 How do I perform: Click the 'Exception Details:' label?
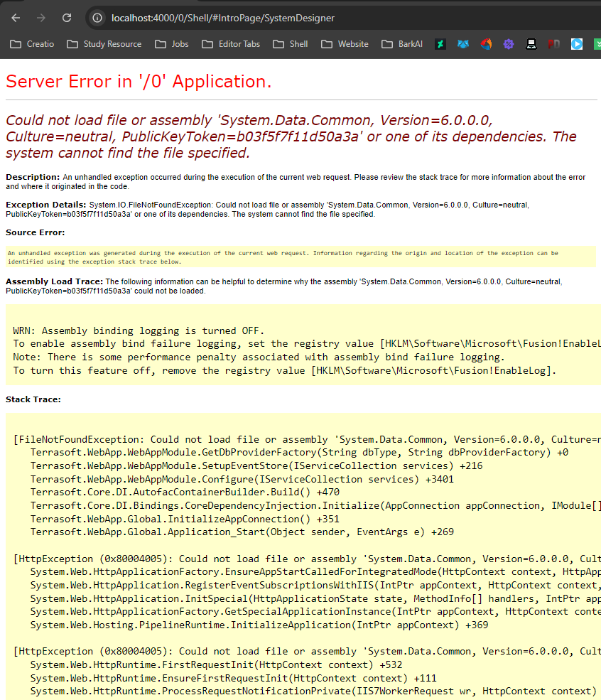click(46, 205)
